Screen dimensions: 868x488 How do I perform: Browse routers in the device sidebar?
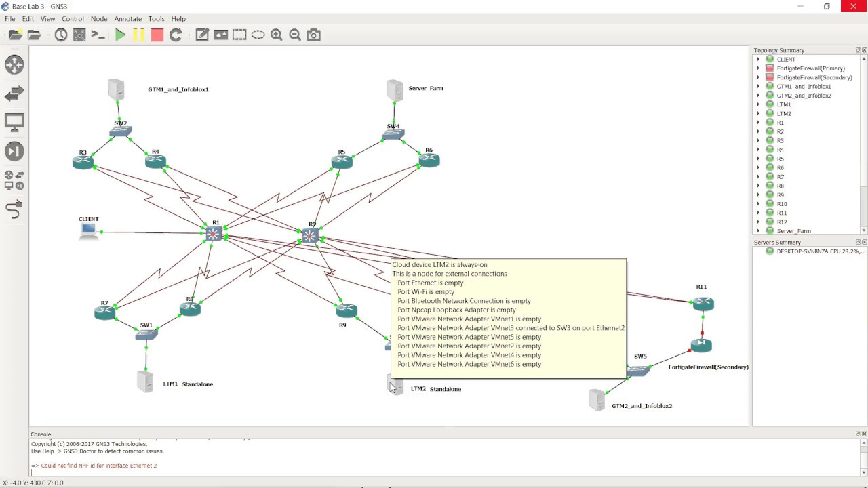14,64
